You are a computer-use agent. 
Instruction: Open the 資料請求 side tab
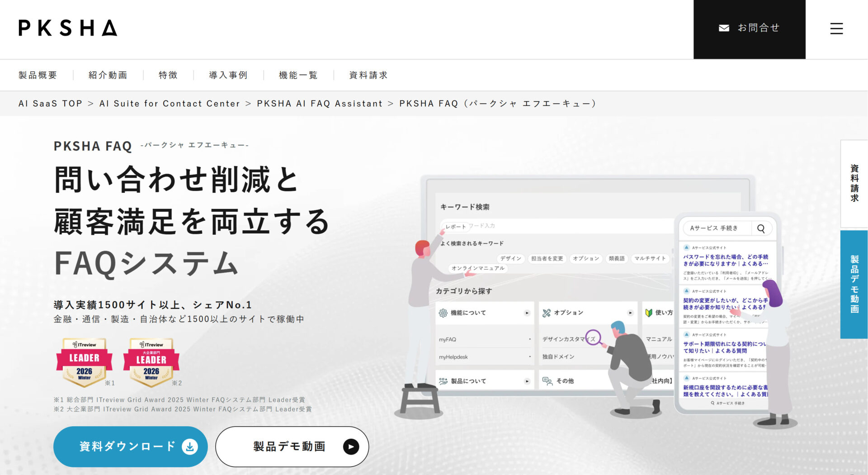click(x=854, y=183)
